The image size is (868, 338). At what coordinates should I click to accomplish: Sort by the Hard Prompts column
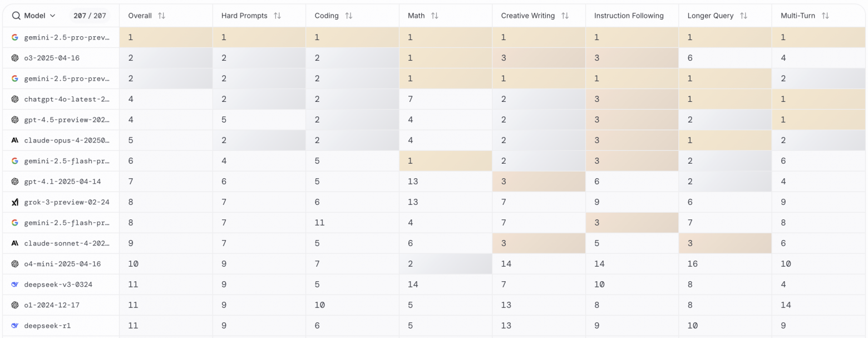coord(277,16)
